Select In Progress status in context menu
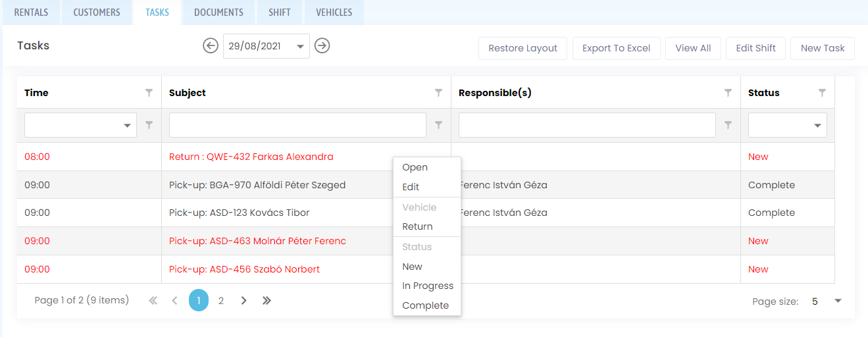The height and width of the screenshot is (337, 868). (x=428, y=286)
